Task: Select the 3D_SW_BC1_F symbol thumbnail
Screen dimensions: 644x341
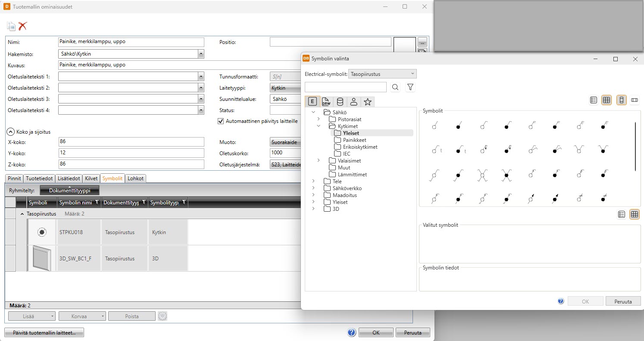Action: point(42,259)
